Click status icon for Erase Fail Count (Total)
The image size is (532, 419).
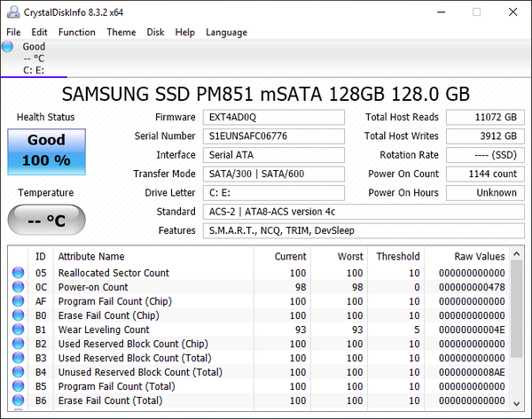tap(18, 400)
